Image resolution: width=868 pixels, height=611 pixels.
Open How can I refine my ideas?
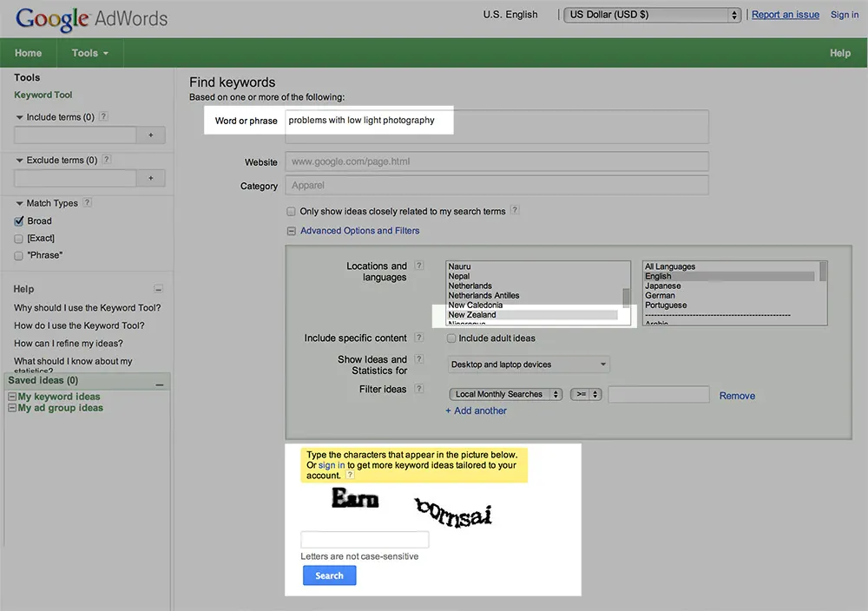[69, 343]
